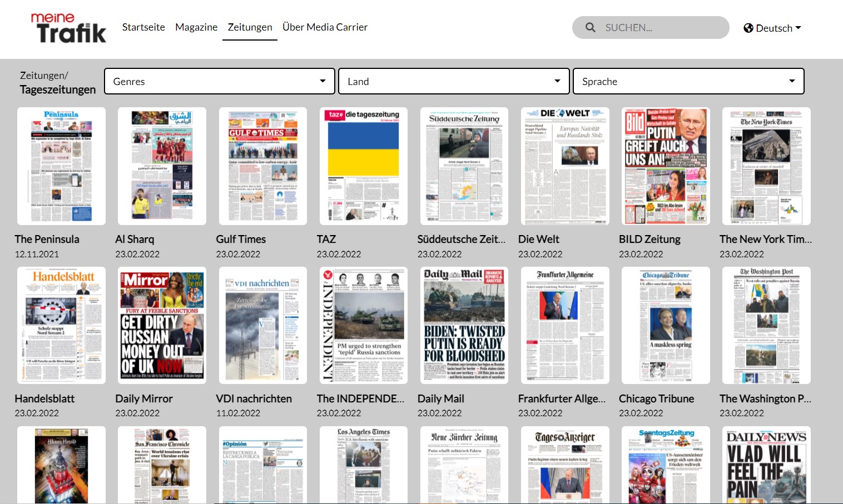Open the #Opinión newspaper cover thumbnail
The image size is (843, 504).
tap(263, 465)
